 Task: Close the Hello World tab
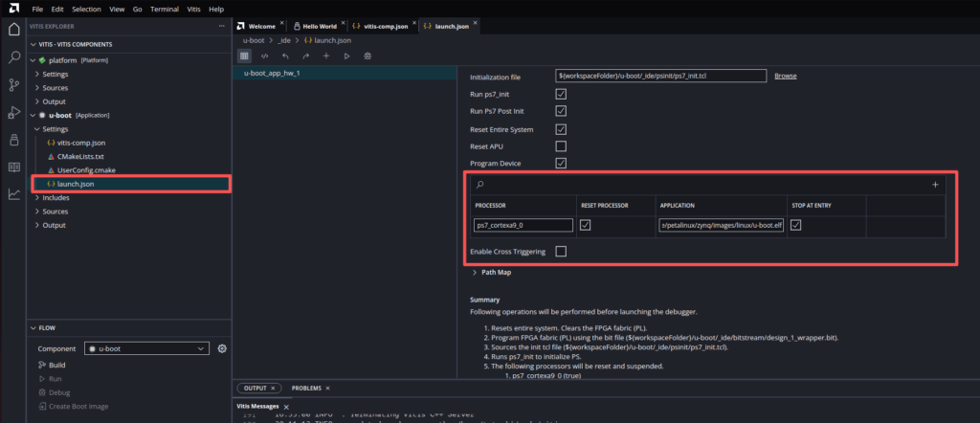[344, 23]
